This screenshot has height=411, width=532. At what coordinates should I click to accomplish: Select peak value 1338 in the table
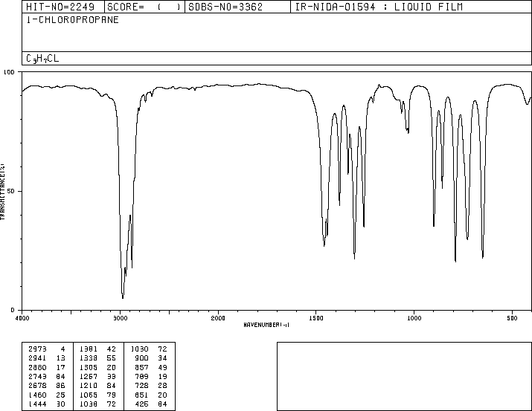click(x=89, y=358)
